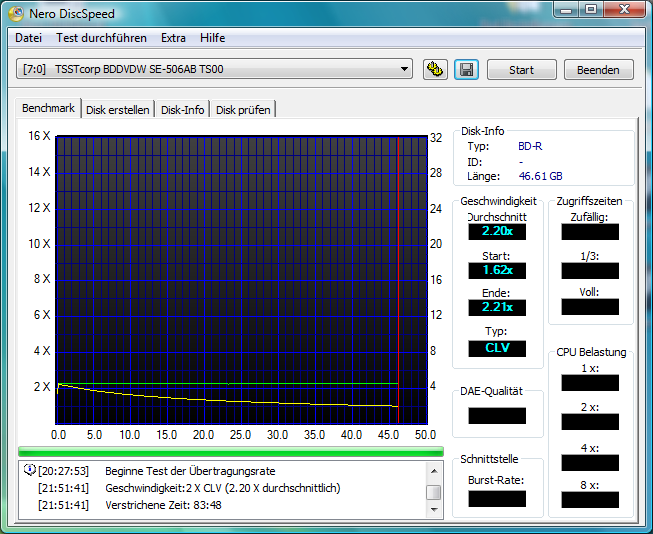This screenshot has width=653, height=534.
Task: Click the CPU 4 x value field
Action: [x=590, y=463]
